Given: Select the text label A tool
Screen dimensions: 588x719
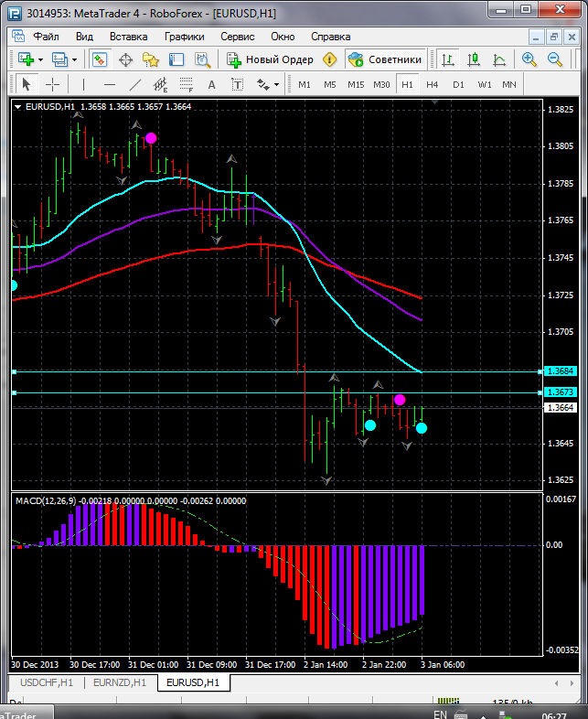Looking at the screenshot, I should point(212,84).
